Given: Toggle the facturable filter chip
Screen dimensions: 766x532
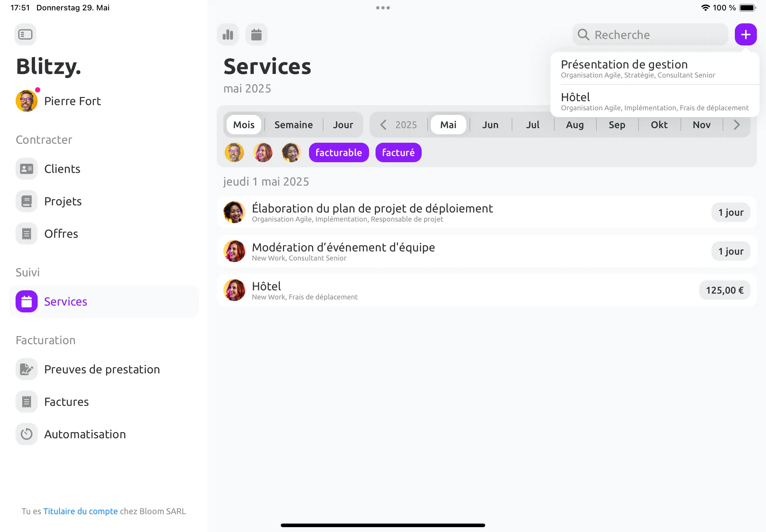Looking at the screenshot, I should click(x=339, y=152).
